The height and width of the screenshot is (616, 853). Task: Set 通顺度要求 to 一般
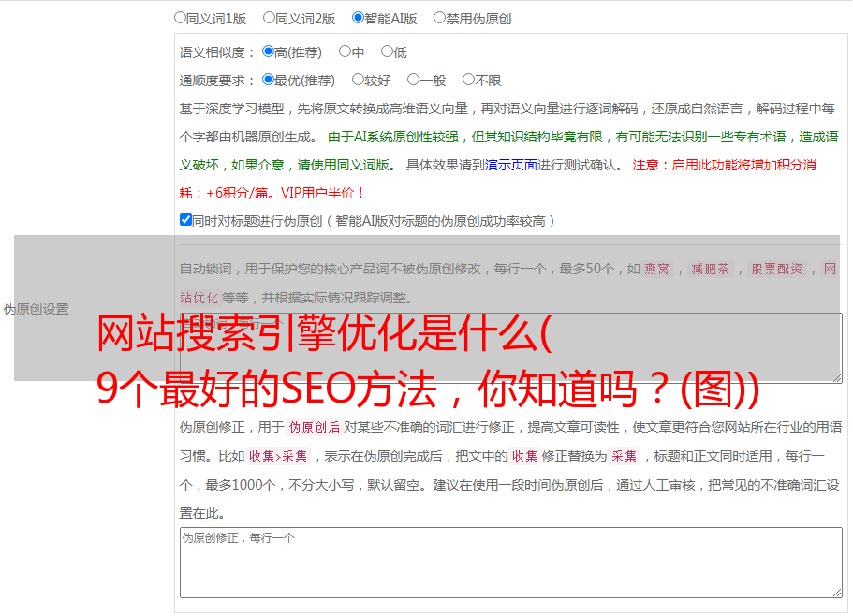pyautogui.click(x=413, y=80)
